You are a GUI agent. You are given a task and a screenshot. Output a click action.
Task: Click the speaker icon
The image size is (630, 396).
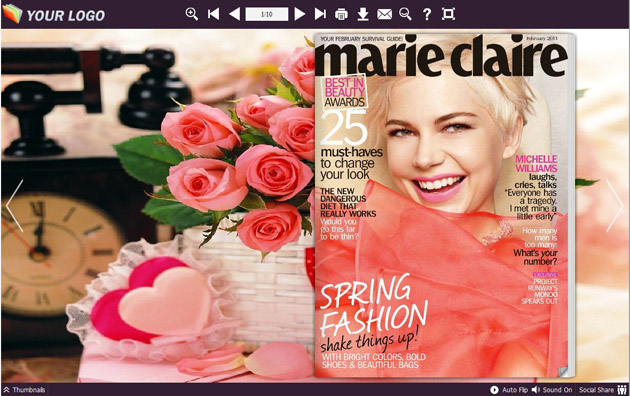(536, 390)
